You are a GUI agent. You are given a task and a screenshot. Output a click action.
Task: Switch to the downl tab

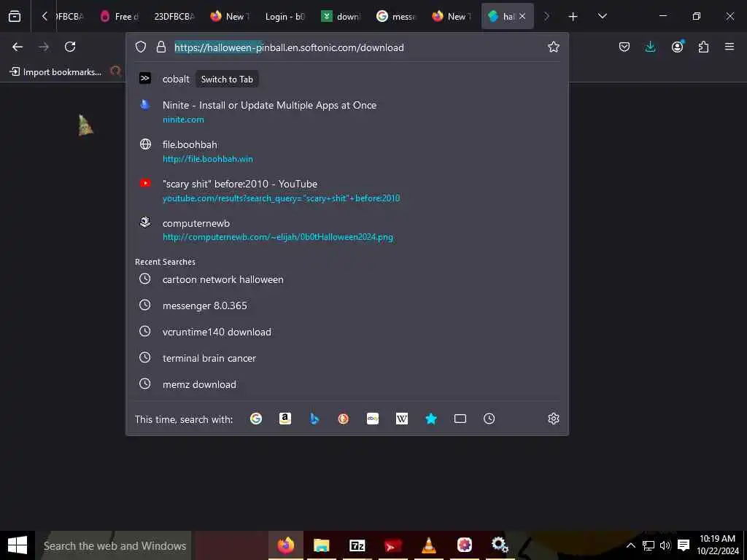340,17
